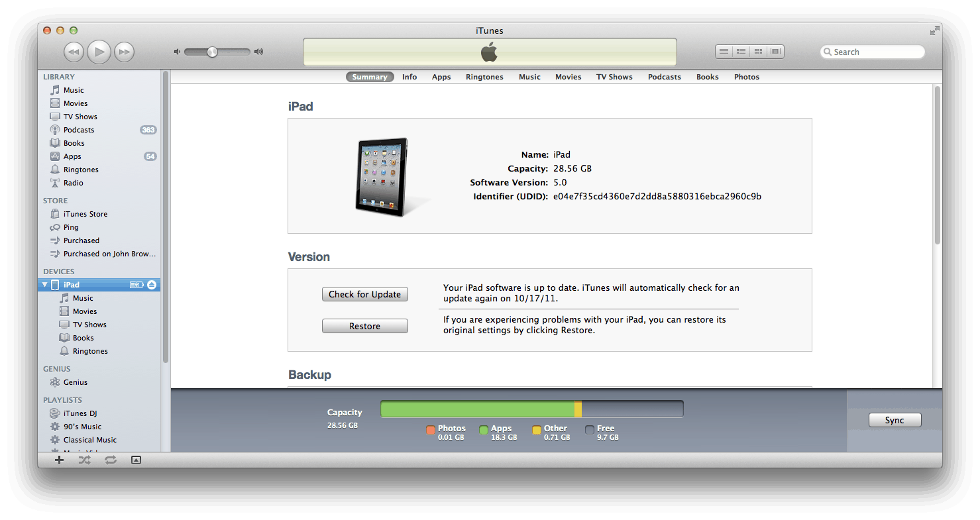
Task: Open the Apps tab
Action: (x=441, y=77)
